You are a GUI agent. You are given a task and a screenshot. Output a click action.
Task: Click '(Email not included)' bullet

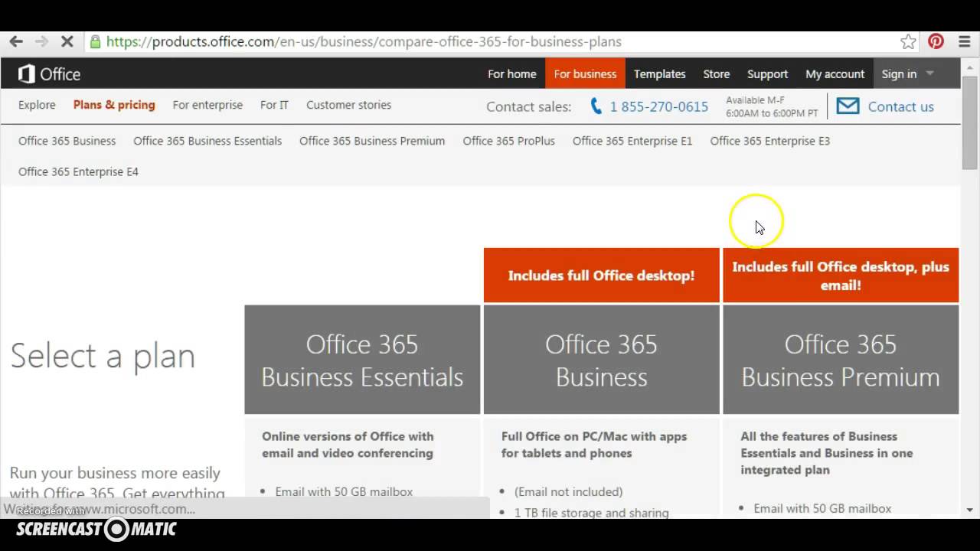pos(568,491)
